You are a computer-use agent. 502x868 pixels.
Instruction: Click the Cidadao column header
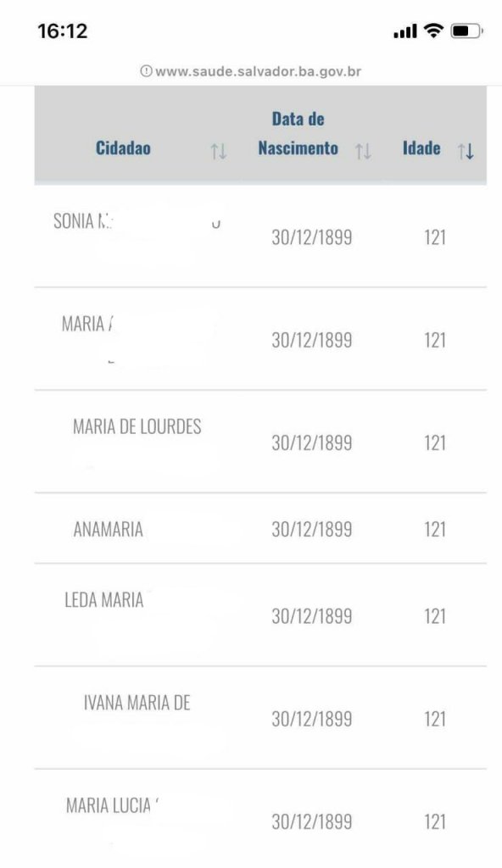(x=123, y=147)
